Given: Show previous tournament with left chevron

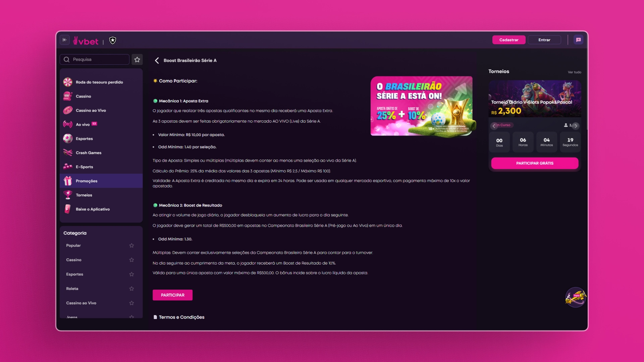Looking at the screenshot, I should tap(494, 126).
